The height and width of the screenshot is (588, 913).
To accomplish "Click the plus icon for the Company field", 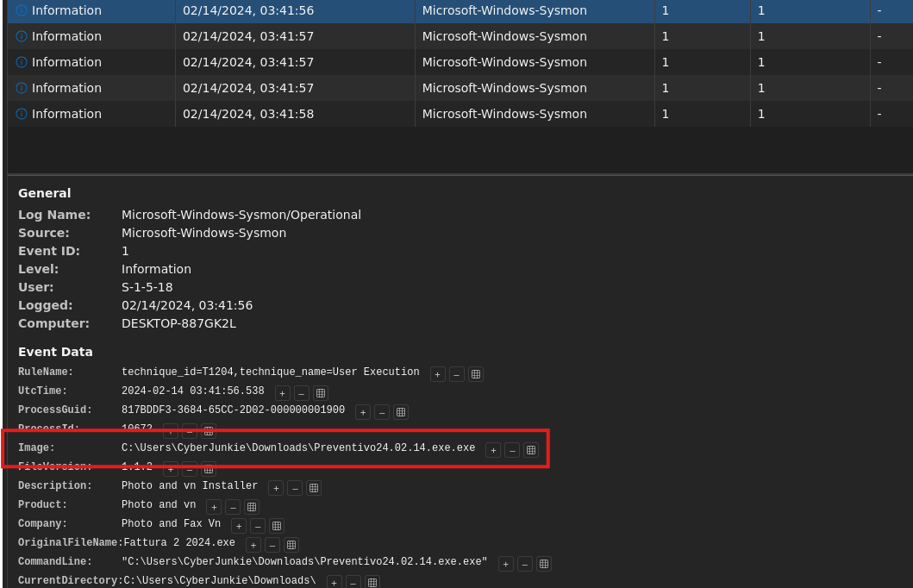I will (239, 526).
